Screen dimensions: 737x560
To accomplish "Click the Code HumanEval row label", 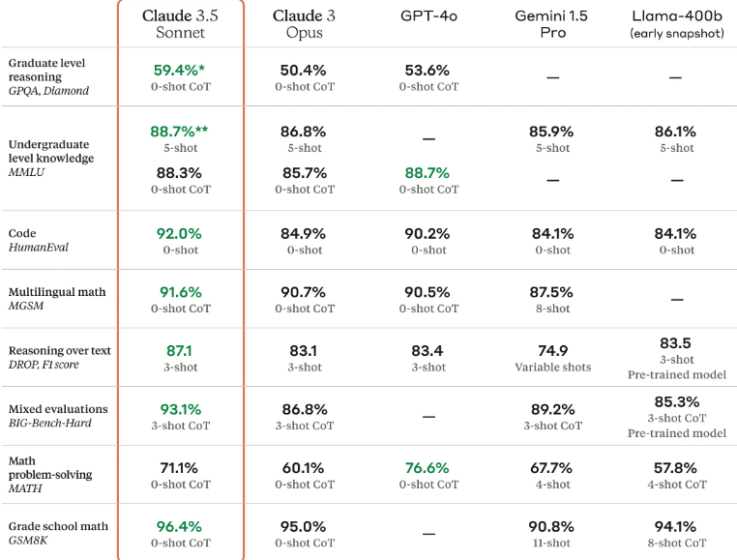I will [39, 240].
